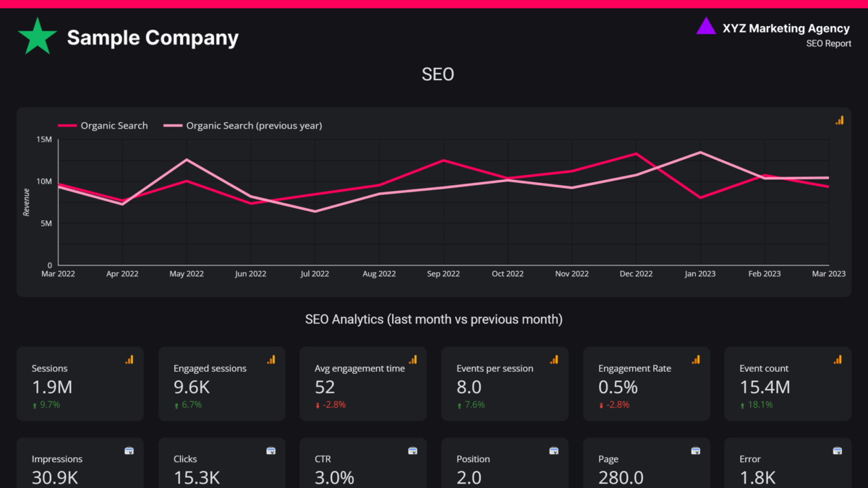Click the Search Console icon on the Error card
868x488 pixels.
pos(837,450)
